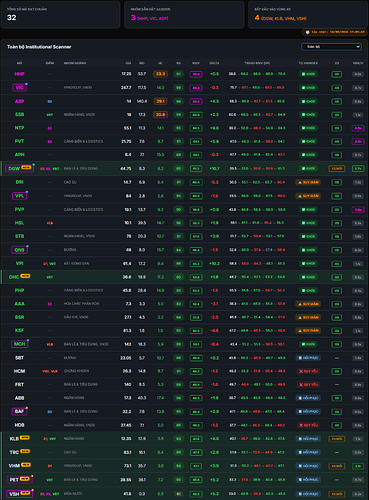Select the HCM ticker
The height and width of the screenshot is (500, 369).
click(x=19, y=371)
